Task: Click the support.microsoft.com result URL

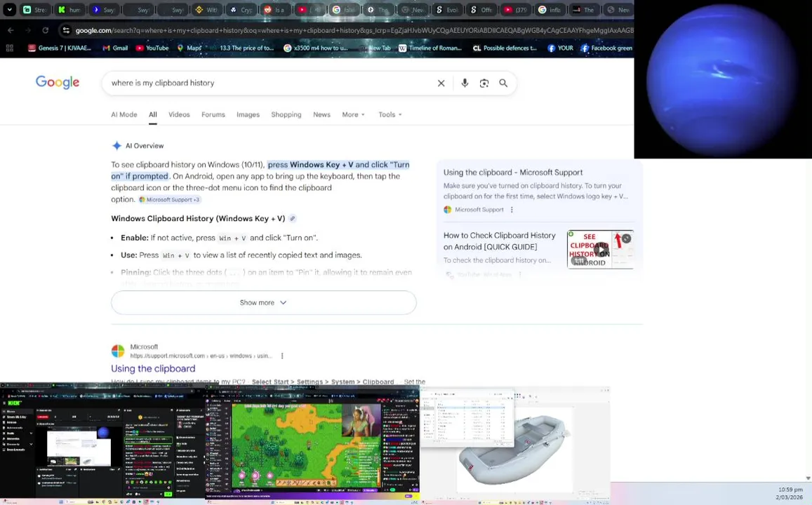Action: click(x=201, y=356)
